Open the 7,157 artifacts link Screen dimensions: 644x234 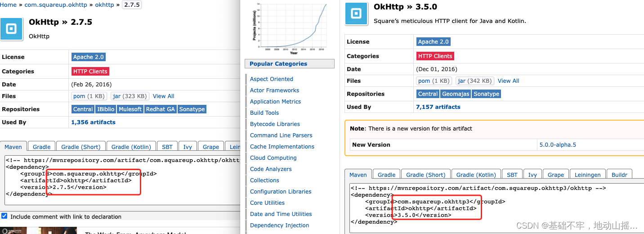(x=438, y=107)
